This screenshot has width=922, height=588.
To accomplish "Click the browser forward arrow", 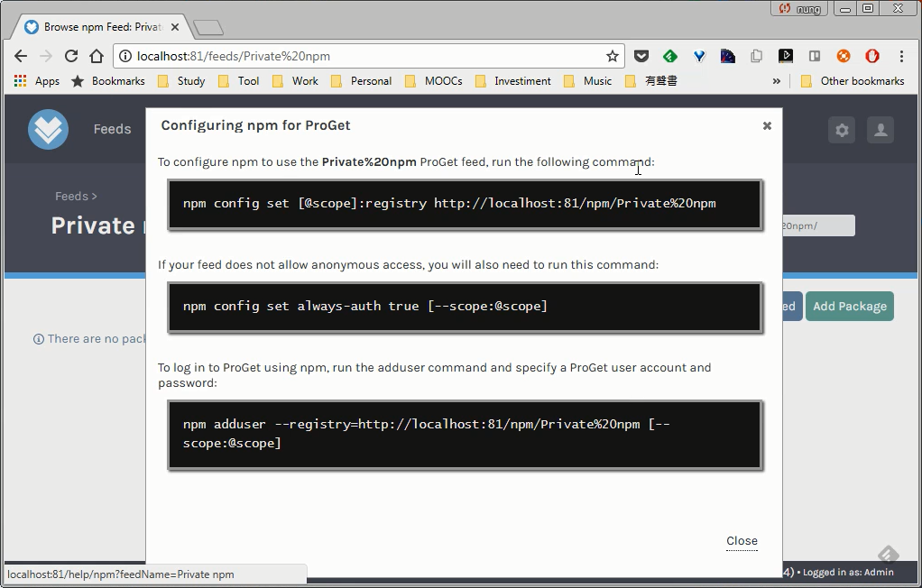I will click(45, 56).
